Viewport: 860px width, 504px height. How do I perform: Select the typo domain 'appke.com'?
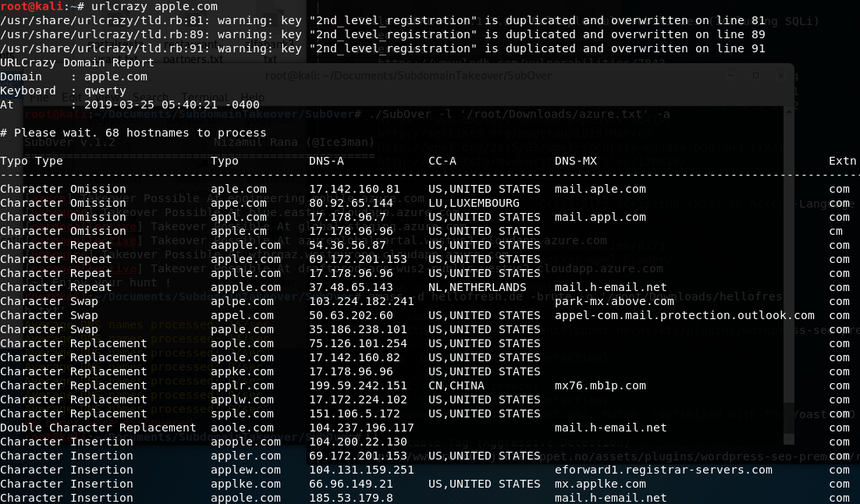(x=242, y=371)
